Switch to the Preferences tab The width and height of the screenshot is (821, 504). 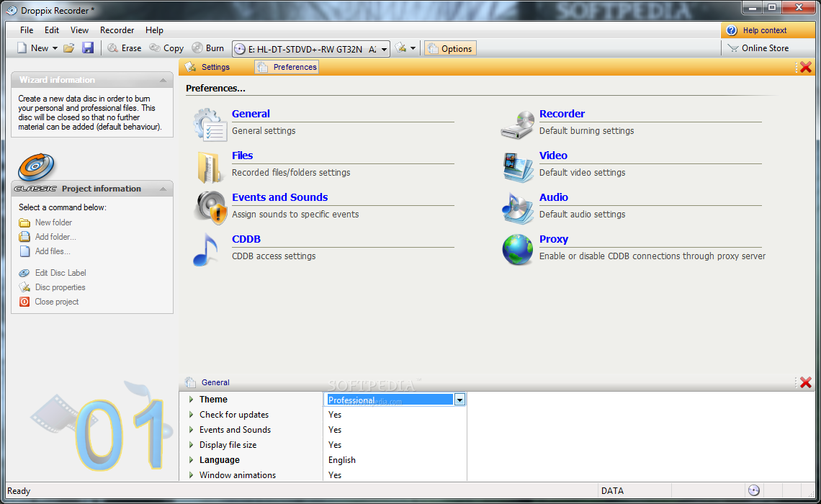[x=287, y=67]
